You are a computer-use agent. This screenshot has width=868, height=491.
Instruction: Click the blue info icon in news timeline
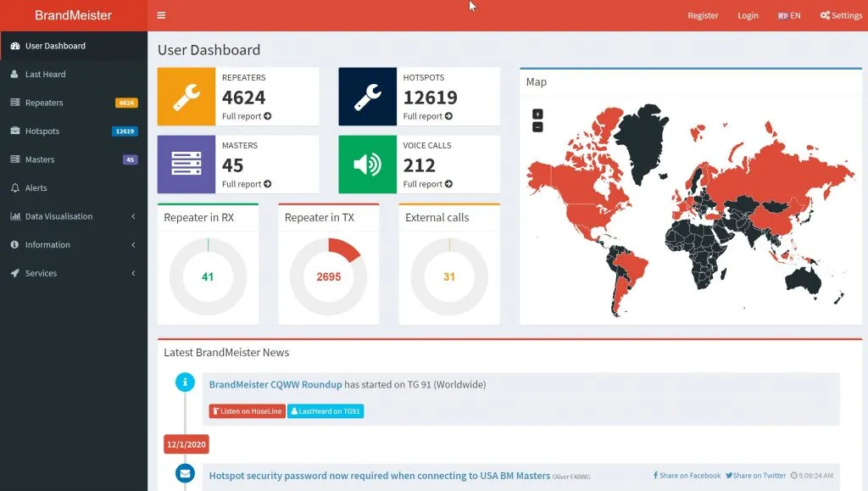[x=185, y=382]
